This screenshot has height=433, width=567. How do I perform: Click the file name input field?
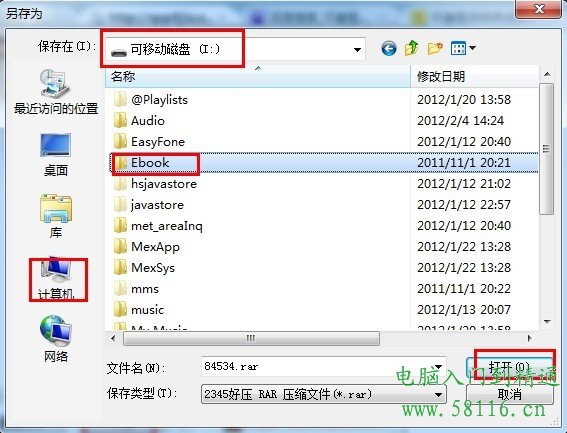point(324,366)
